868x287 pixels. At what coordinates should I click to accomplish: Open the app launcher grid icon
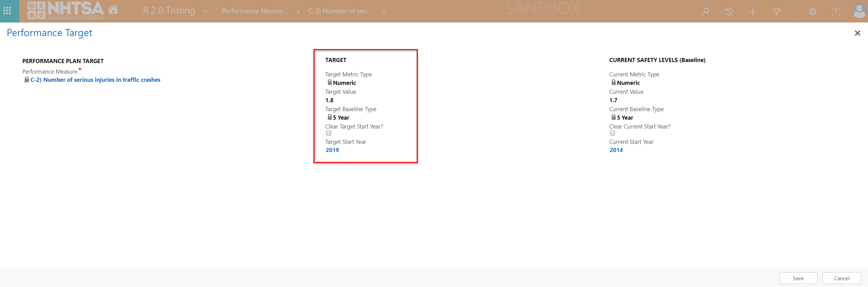(7, 11)
